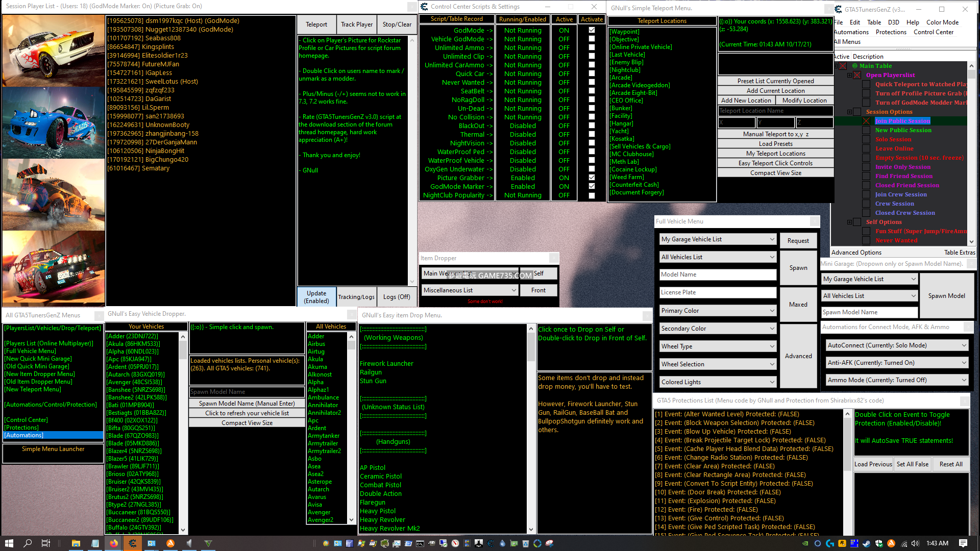This screenshot has height=551, width=980.
Task: Open the Protections menu
Action: 891,32
